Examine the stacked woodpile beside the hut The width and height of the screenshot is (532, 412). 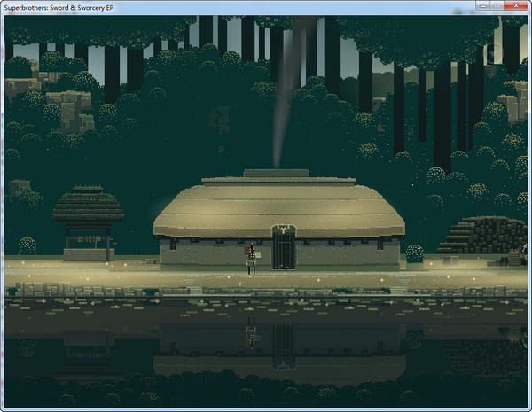point(482,236)
